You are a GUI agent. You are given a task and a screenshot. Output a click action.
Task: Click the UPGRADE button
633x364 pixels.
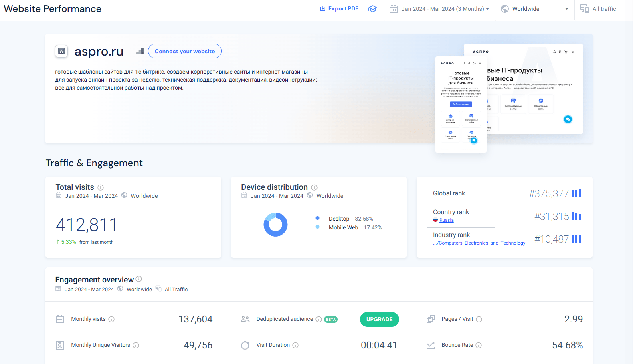(x=380, y=319)
